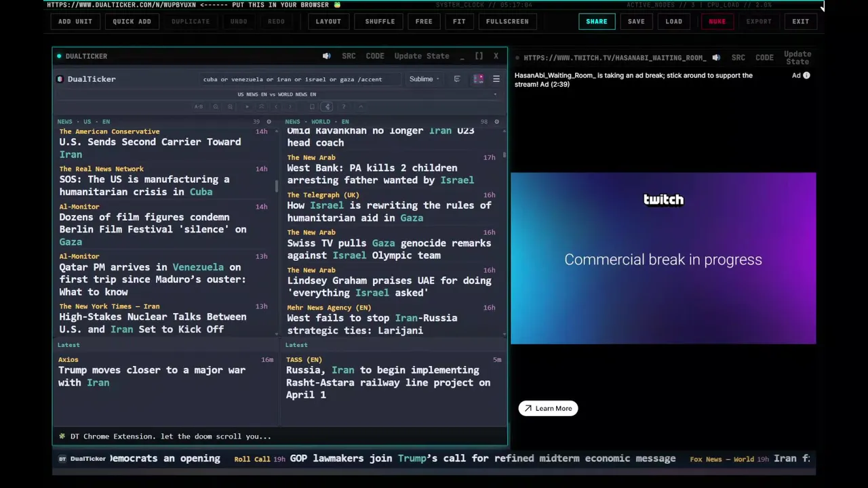Screen dimensions: 868x488
Task: Open headline 'Lindsey Graham praises UAE'
Action: pos(389,287)
